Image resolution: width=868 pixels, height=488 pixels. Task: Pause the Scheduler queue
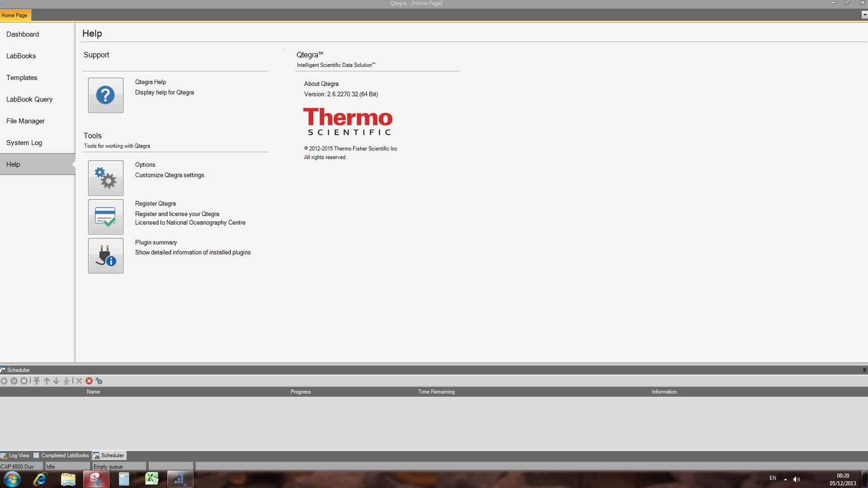[14, 381]
